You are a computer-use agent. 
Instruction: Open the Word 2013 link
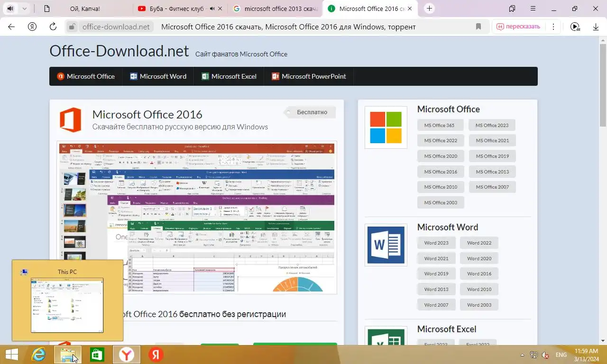point(436,289)
